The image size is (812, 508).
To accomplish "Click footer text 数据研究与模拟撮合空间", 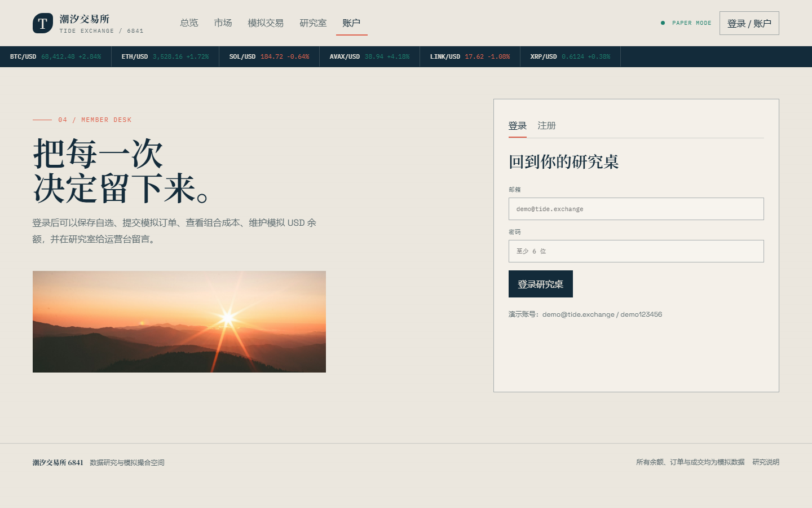I will [127, 463].
